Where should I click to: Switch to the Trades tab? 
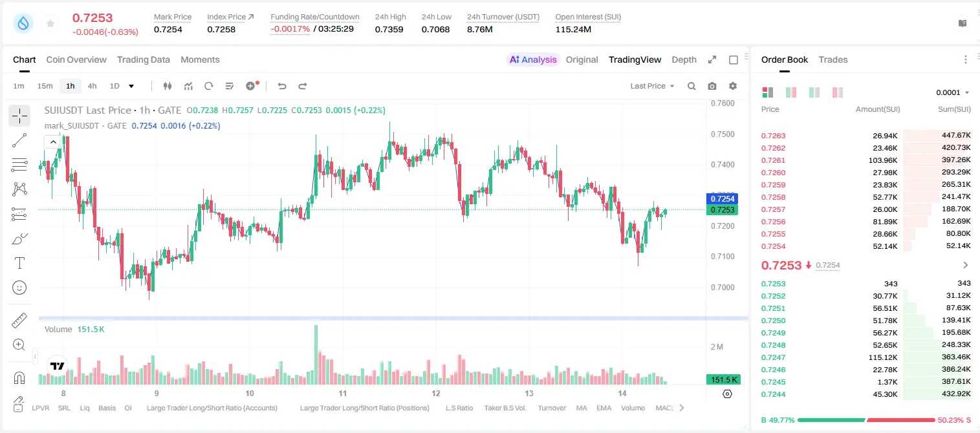tap(833, 59)
